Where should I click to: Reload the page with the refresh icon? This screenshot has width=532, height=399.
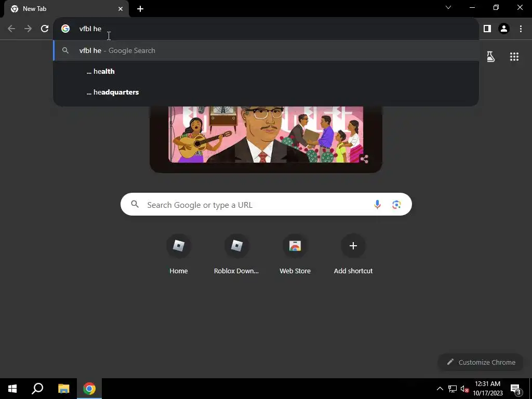(45, 29)
